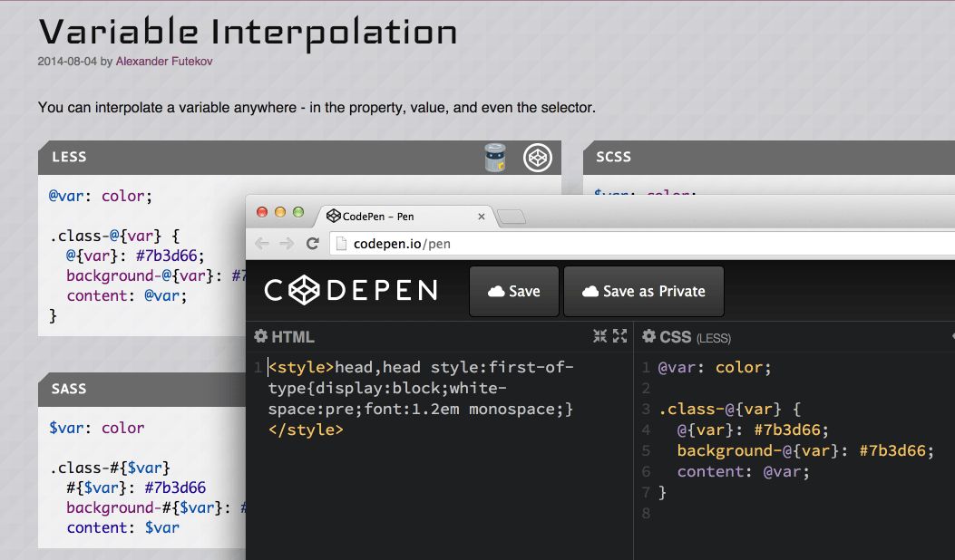
Task: Click the CodePen logo in the header
Action: 351,290
